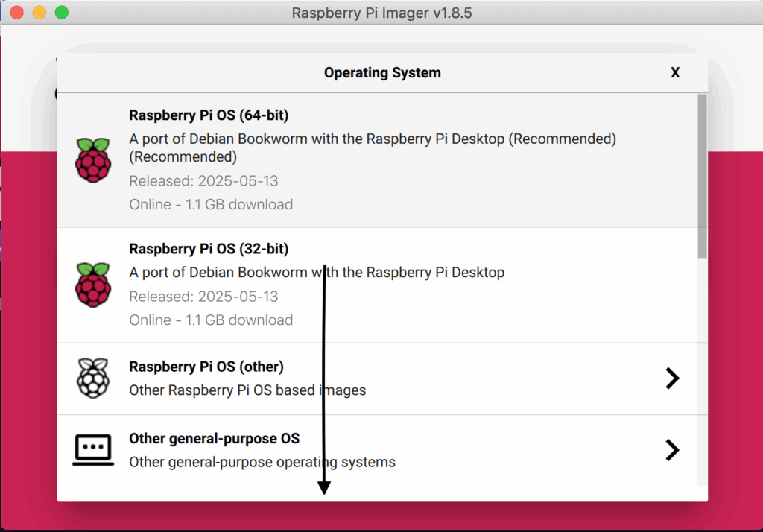Screen dimensions: 763x532
Task: Click the green full-screen window button
Action: pos(62,12)
